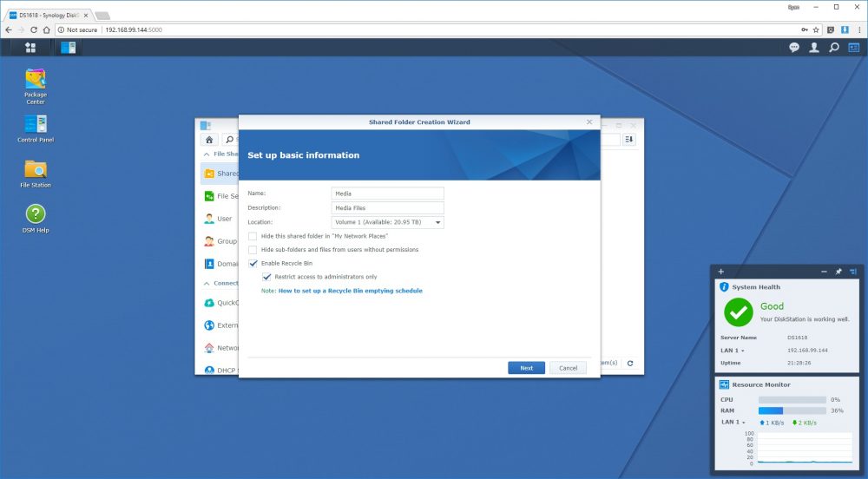Click the Next button
The image size is (868, 479).
point(527,368)
